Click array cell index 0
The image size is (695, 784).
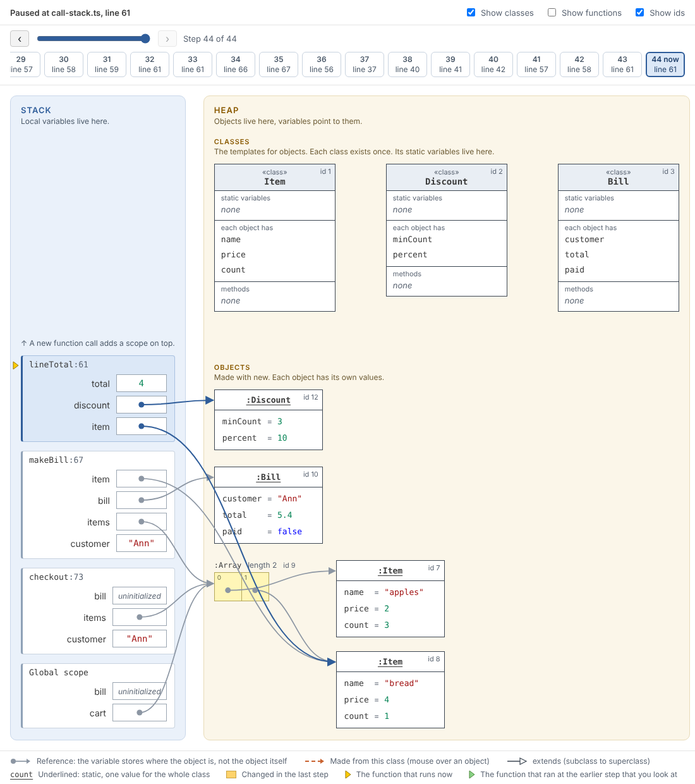pos(228,587)
